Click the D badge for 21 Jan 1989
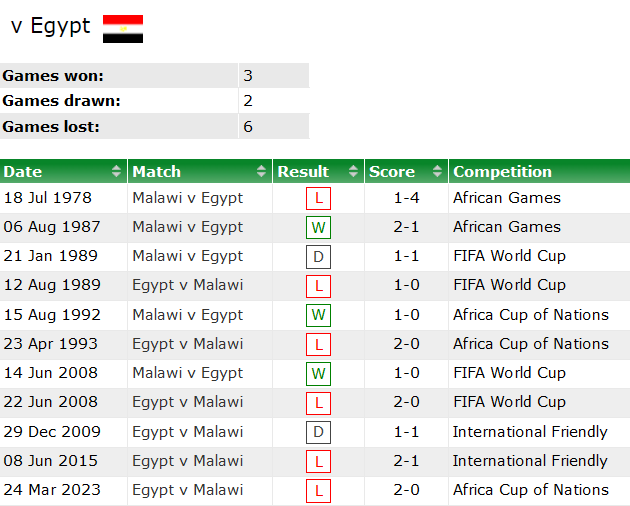The width and height of the screenshot is (630, 506). coord(318,256)
